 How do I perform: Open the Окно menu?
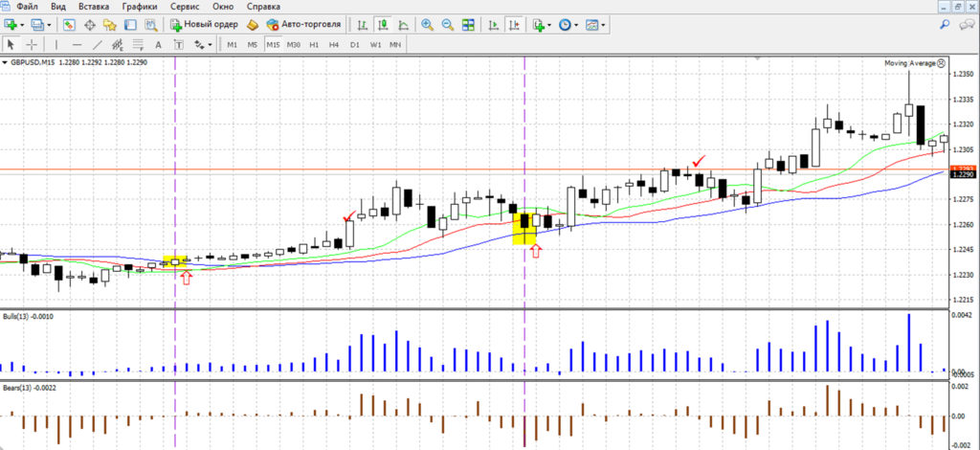coord(223,7)
